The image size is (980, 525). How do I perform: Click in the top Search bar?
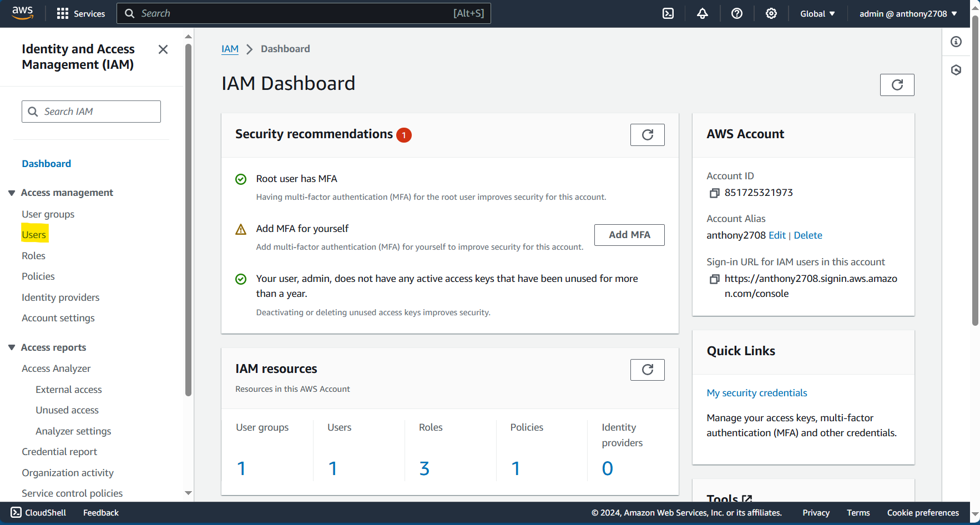tap(304, 13)
